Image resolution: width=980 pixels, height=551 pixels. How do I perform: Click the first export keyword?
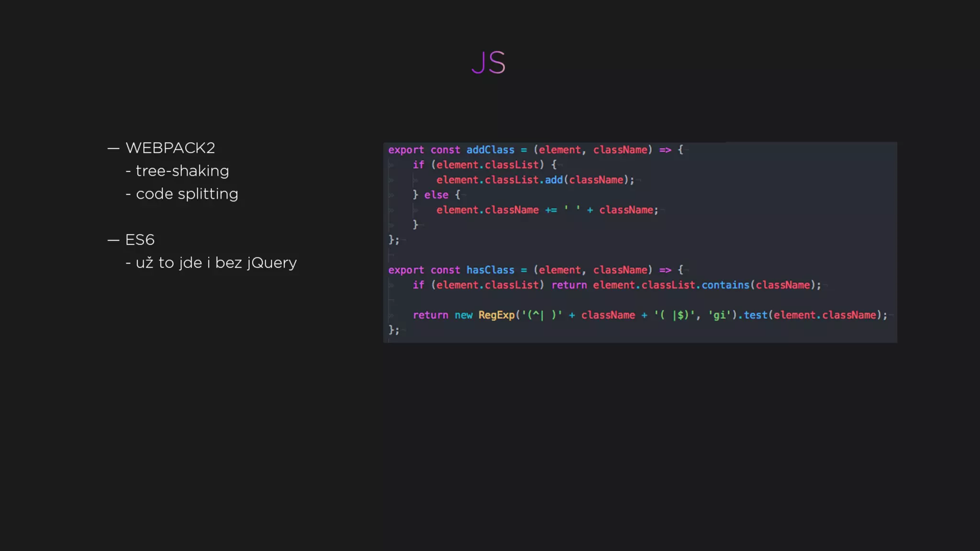tap(406, 150)
